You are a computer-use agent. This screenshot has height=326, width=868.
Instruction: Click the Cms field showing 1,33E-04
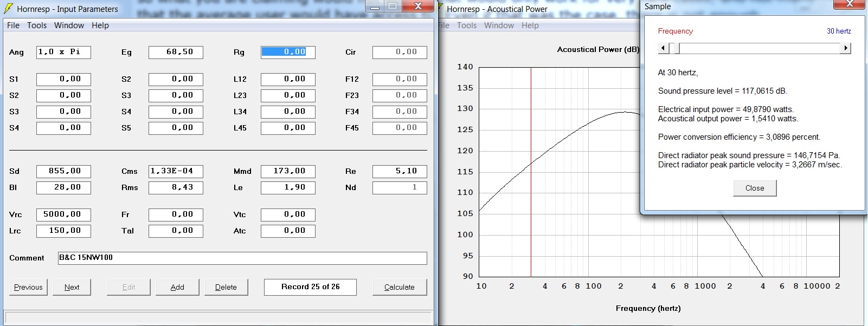click(176, 171)
